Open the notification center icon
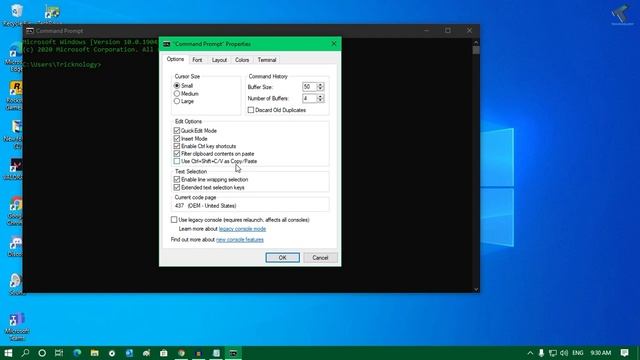 coord(624,353)
